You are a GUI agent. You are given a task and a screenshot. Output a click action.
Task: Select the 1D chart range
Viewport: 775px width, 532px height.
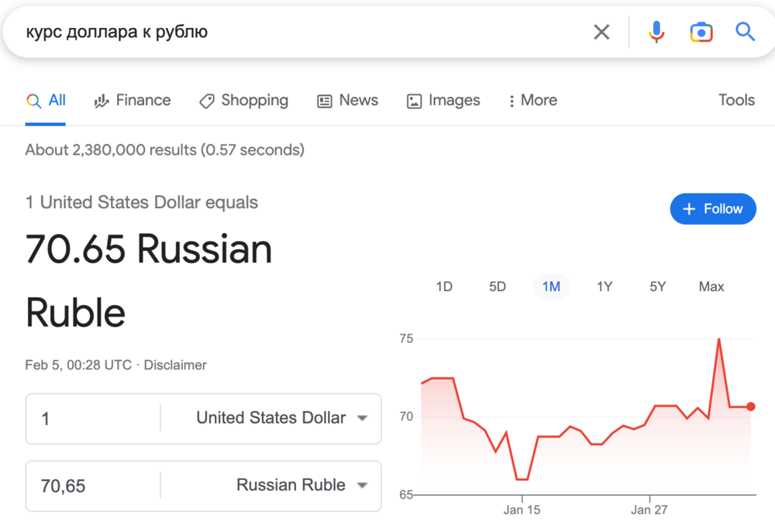click(x=444, y=287)
